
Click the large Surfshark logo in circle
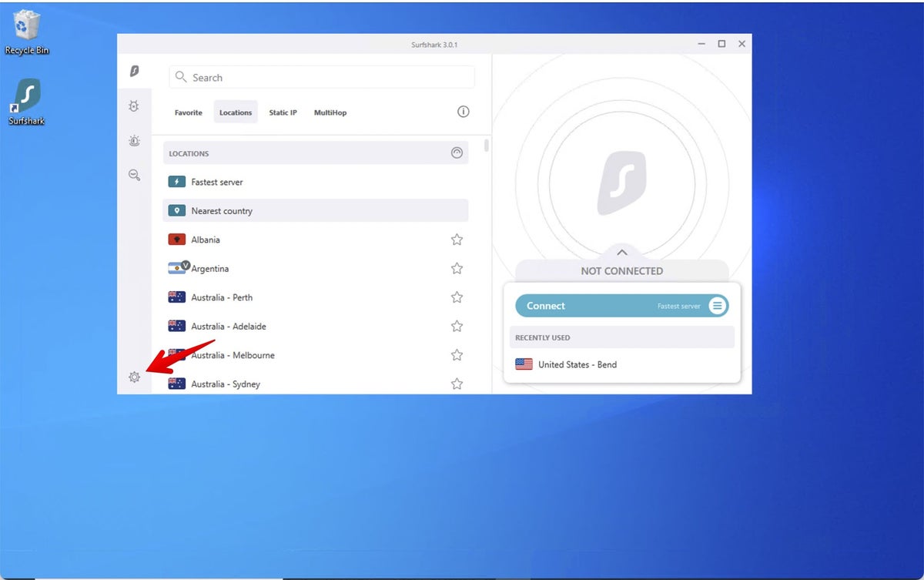(x=622, y=183)
